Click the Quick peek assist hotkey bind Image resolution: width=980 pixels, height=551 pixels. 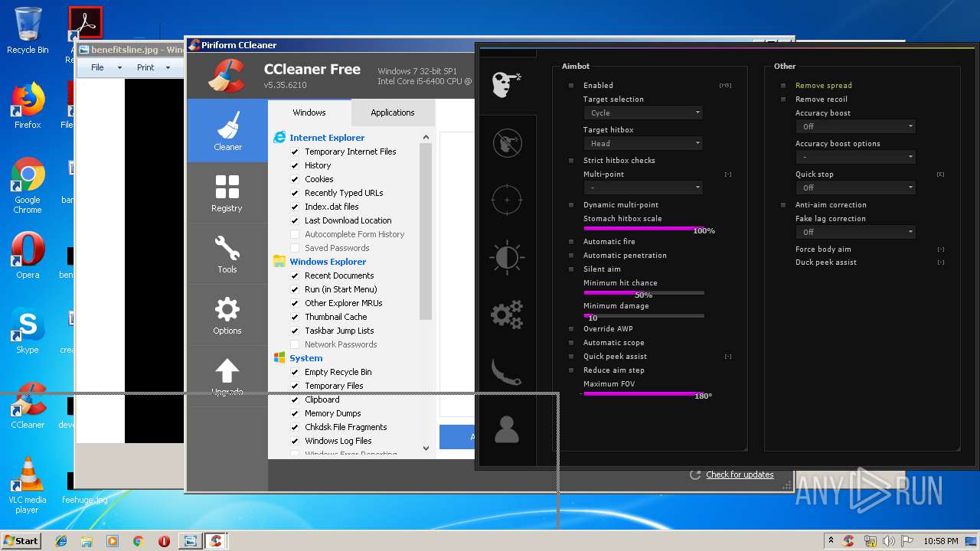pos(728,357)
